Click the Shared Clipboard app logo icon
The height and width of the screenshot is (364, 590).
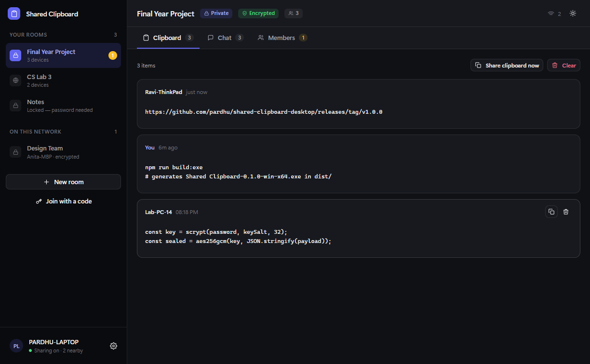pyautogui.click(x=14, y=13)
